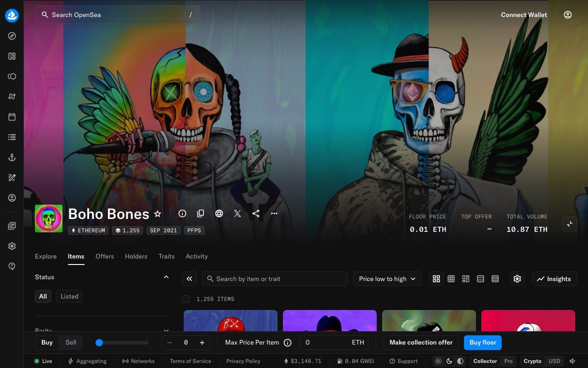Open the Items tab
This screenshot has height=368, width=588.
point(76,256)
